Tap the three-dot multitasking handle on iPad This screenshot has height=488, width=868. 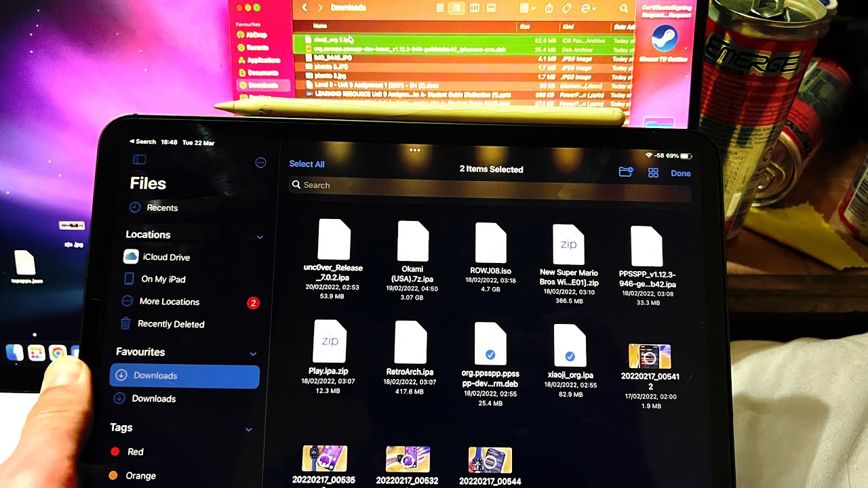tap(415, 149)
